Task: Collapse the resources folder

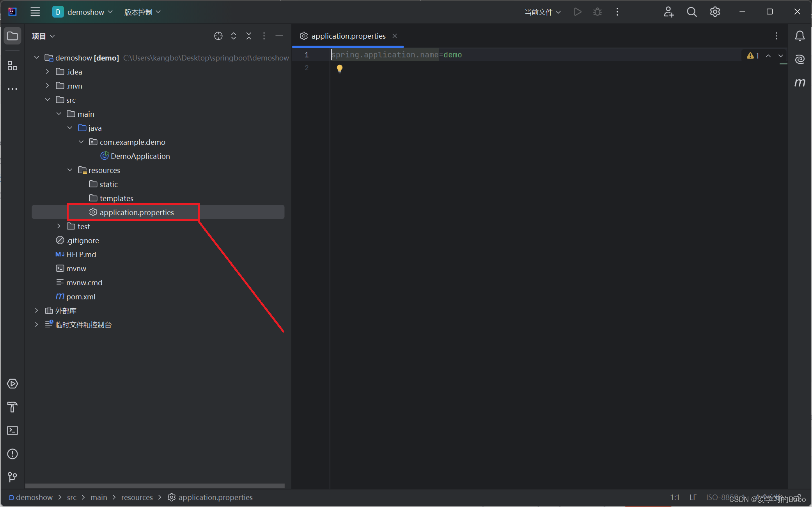Action: [70, 170]
